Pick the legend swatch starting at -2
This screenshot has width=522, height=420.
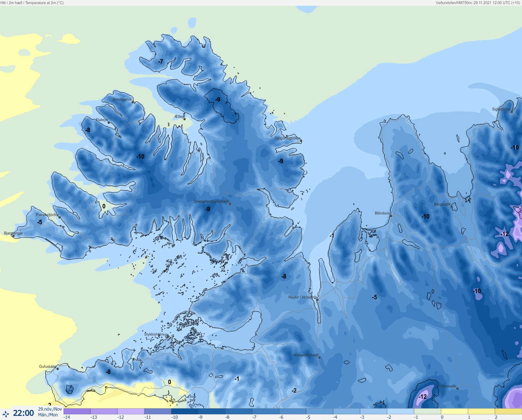[400, 411]
